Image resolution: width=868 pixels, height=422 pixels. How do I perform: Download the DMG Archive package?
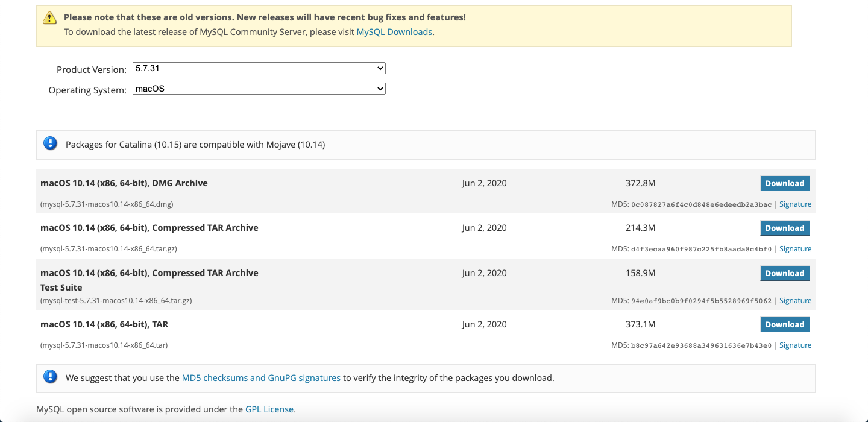(x=784, y=183)
